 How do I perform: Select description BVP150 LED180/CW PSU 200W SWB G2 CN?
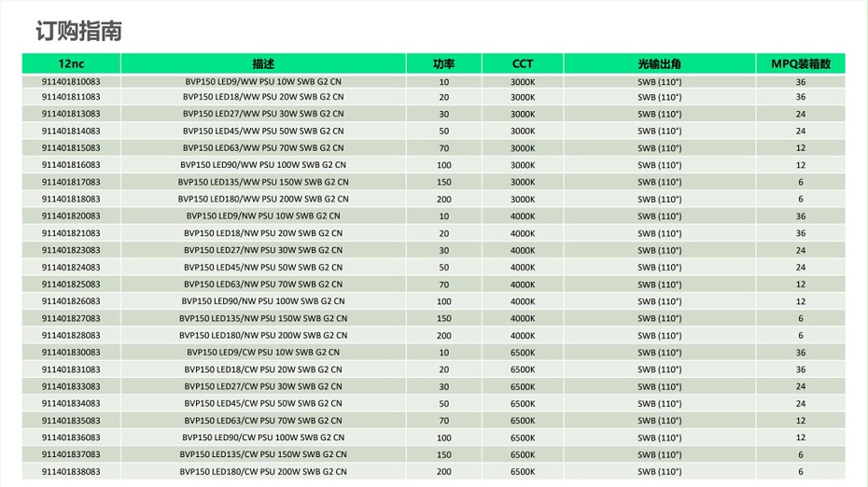click(x=263, y=471)
